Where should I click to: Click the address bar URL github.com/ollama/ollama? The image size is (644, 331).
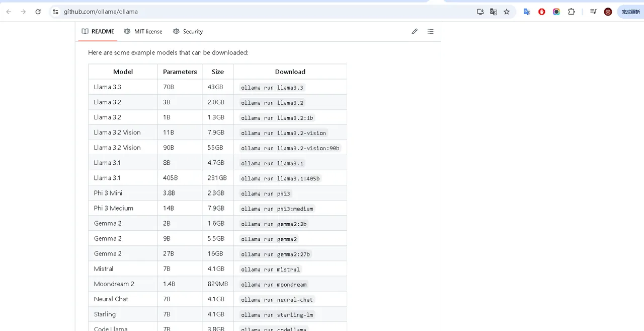click(x=101, y=12)
